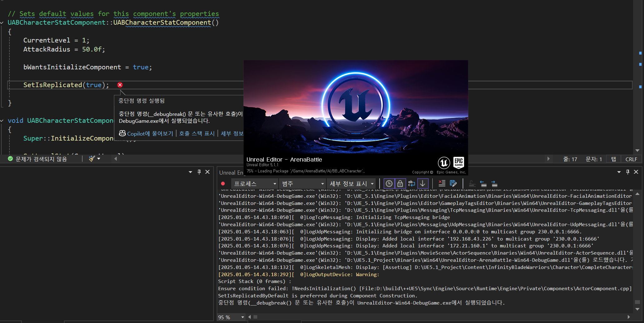Click the 'Ensure condition failed' log line
The height and width of the screenshot is (323, 644).
(425, 288)
